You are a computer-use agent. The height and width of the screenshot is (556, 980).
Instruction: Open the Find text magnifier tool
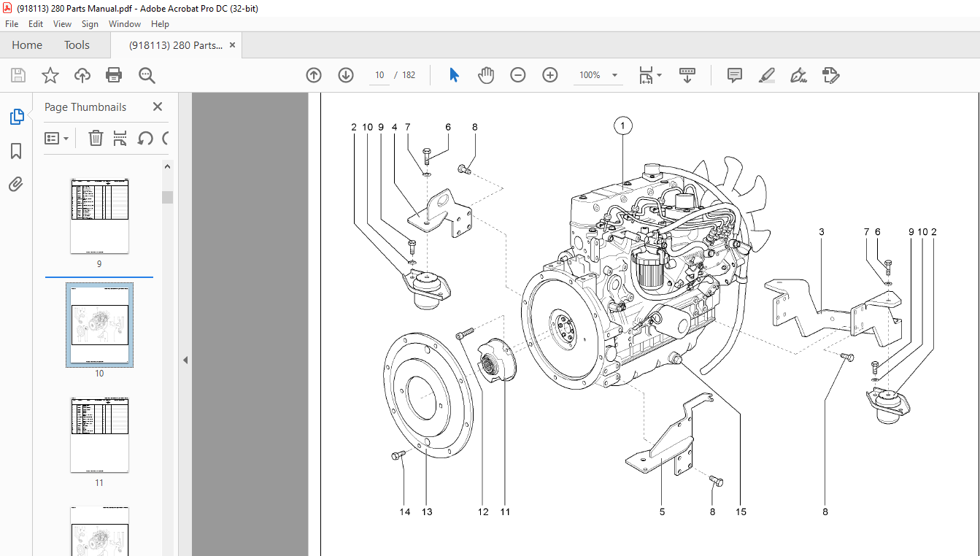147,75
